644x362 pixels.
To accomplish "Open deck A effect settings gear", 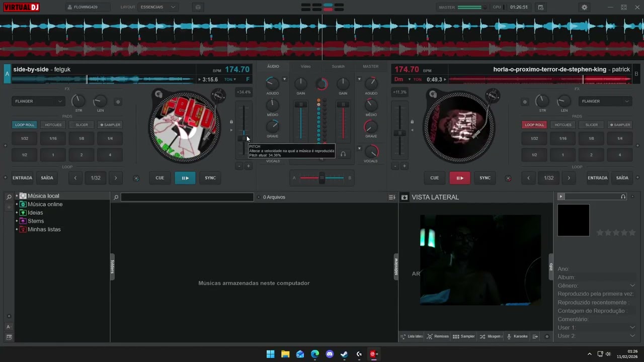I will (118, 102).
